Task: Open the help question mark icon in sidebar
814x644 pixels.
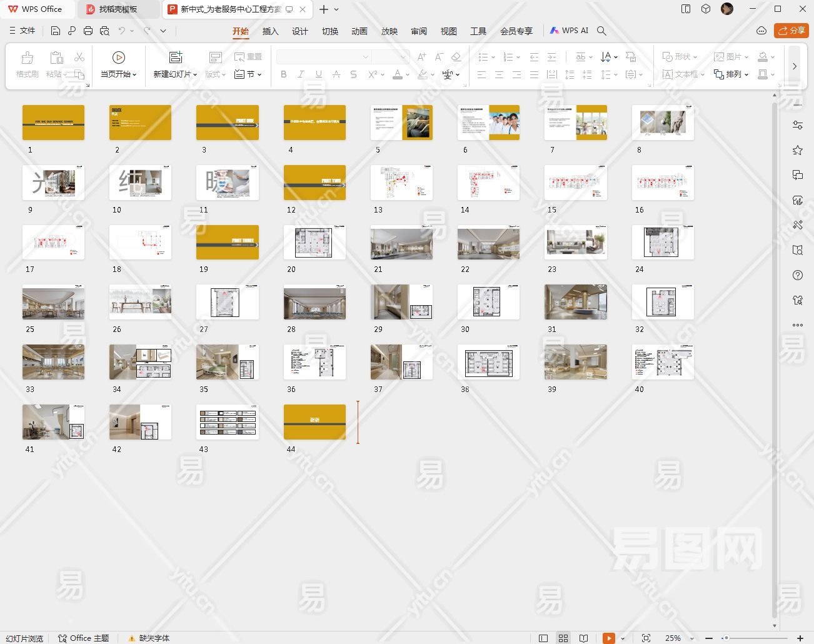Action: (x=798, y=275)
